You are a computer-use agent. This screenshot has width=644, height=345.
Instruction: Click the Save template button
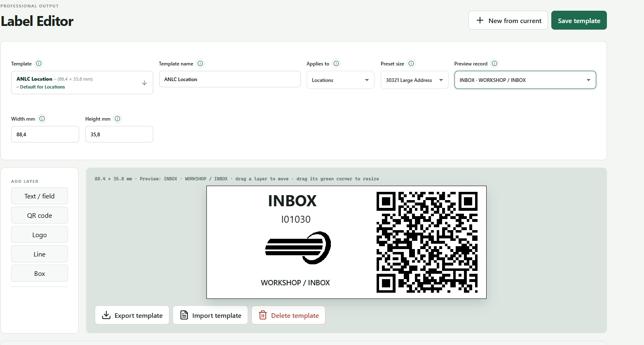click(579, 20)
